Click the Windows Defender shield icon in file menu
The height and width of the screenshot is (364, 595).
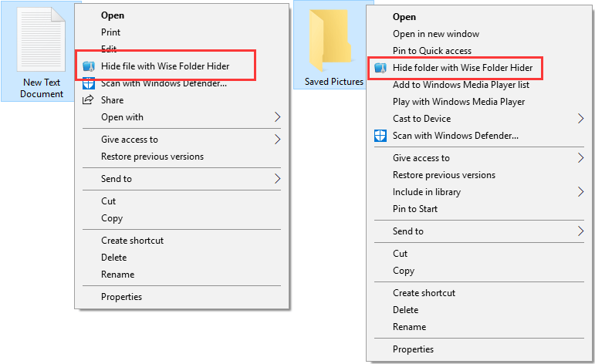pyautogui.click(x=89, y=84)
